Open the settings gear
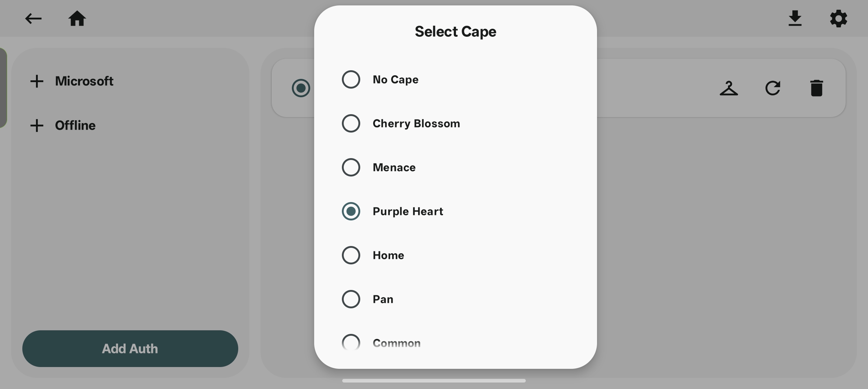 tap(838, 18)
